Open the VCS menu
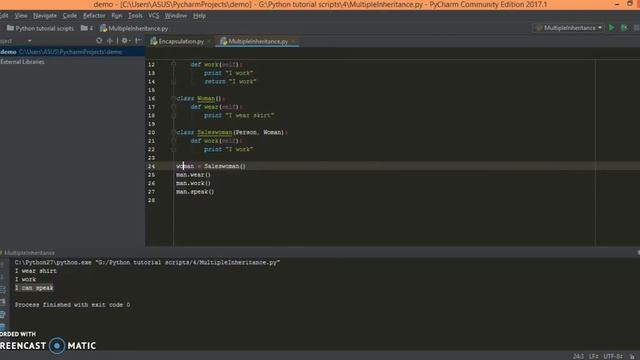This screenshot has width=640, height=360. [x=153, y=16]
